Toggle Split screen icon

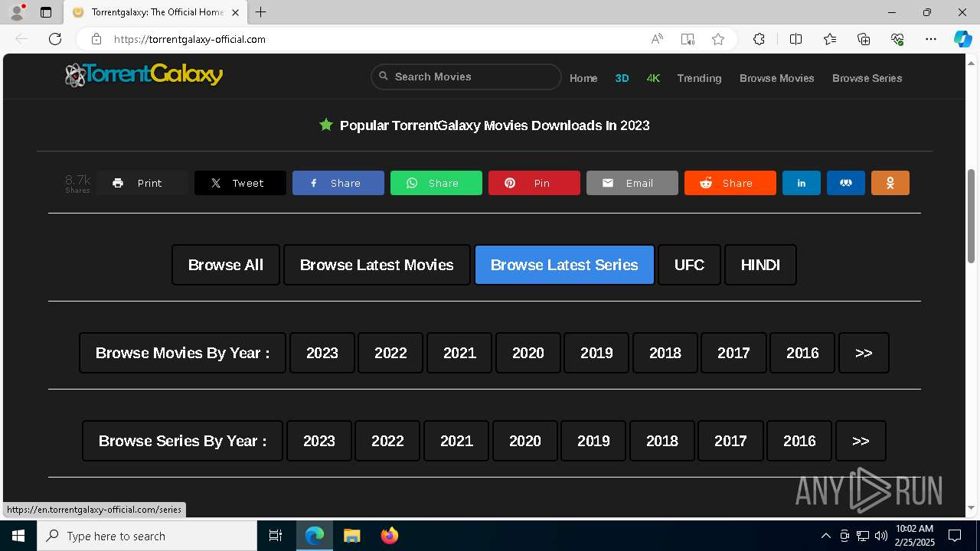pyautogui.click(x=795, y=39)
